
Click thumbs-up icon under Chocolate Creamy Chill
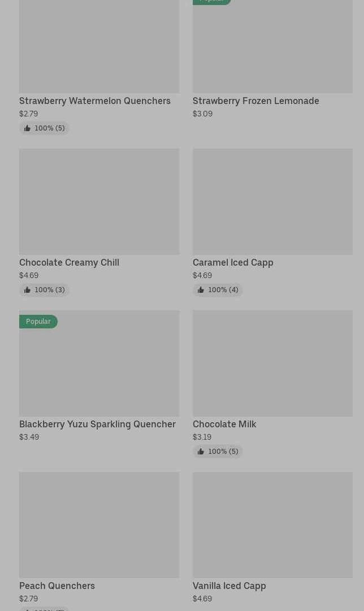click(x=27, y=290)
